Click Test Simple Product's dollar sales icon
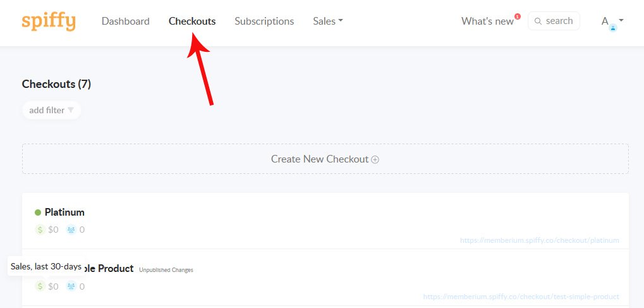The image size is (644, 308). click(x=40, y=286)
